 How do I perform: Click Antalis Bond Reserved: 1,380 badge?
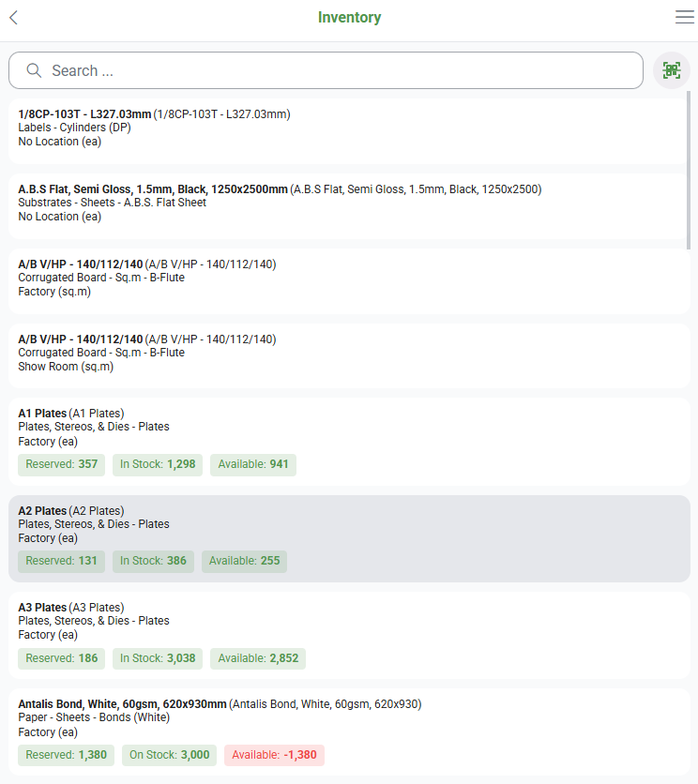[66, 755]
